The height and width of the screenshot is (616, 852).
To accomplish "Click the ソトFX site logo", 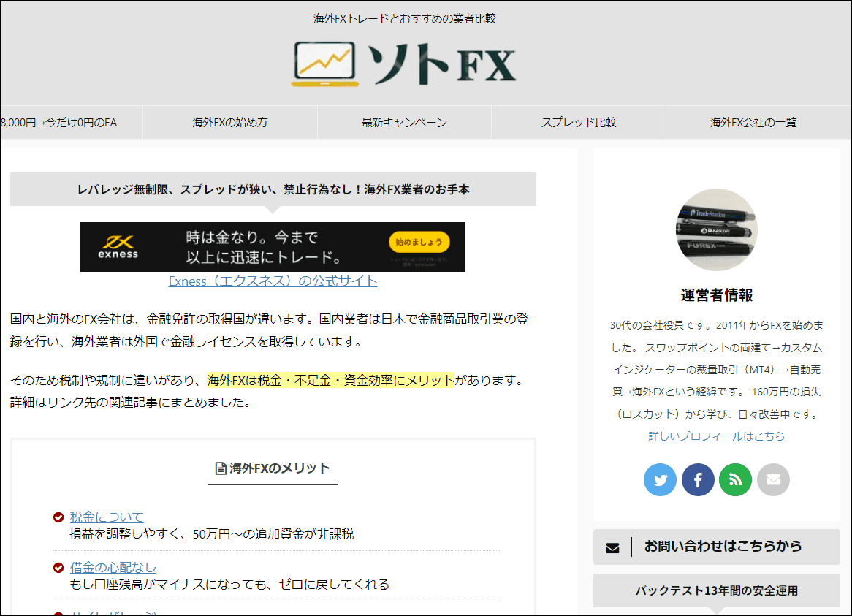I will pyautogui.click(x=404, y=64).
